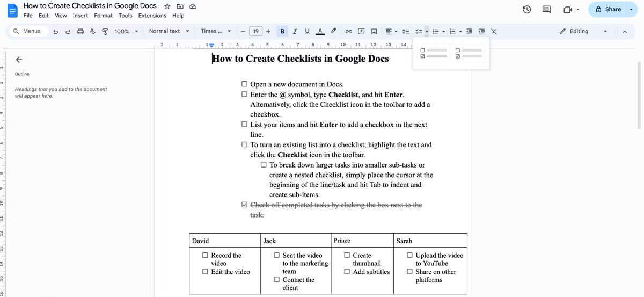
Task: Show all comments icon in header
Action: (547, 9)
